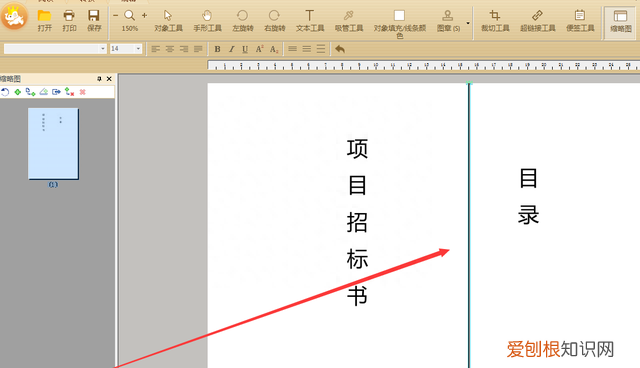This screenshot has height=368, width=640.
Task: Click the character 录 in the document
Action: click(x=529, y=215)
